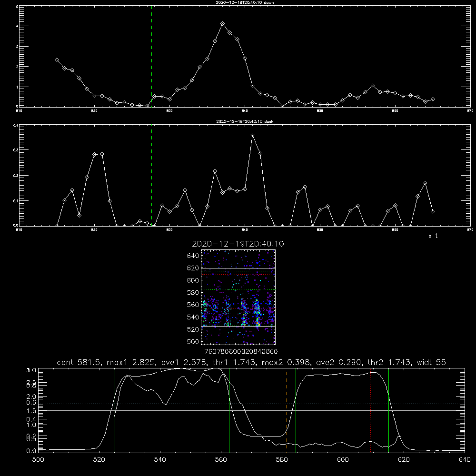476x476 pixels.
Task: Click the 'ave2 0.290' value in stats line
Action: pos(339,362)
